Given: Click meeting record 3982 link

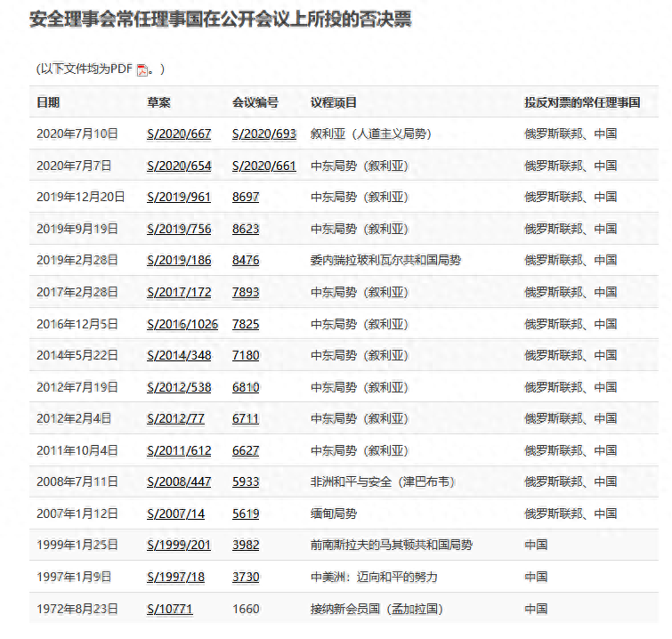Looking at the screenshot, I should [246, 545].
